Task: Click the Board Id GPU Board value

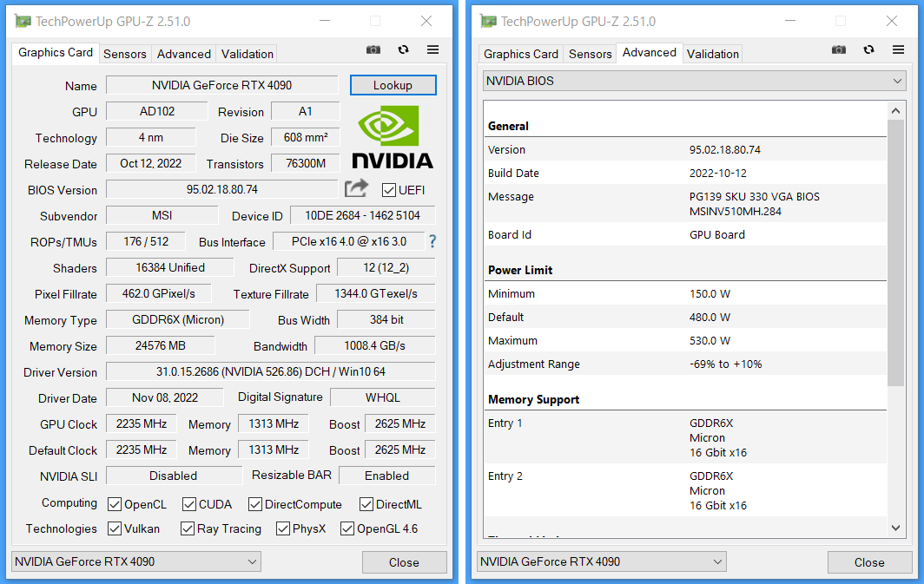Action: pos(717,234)
